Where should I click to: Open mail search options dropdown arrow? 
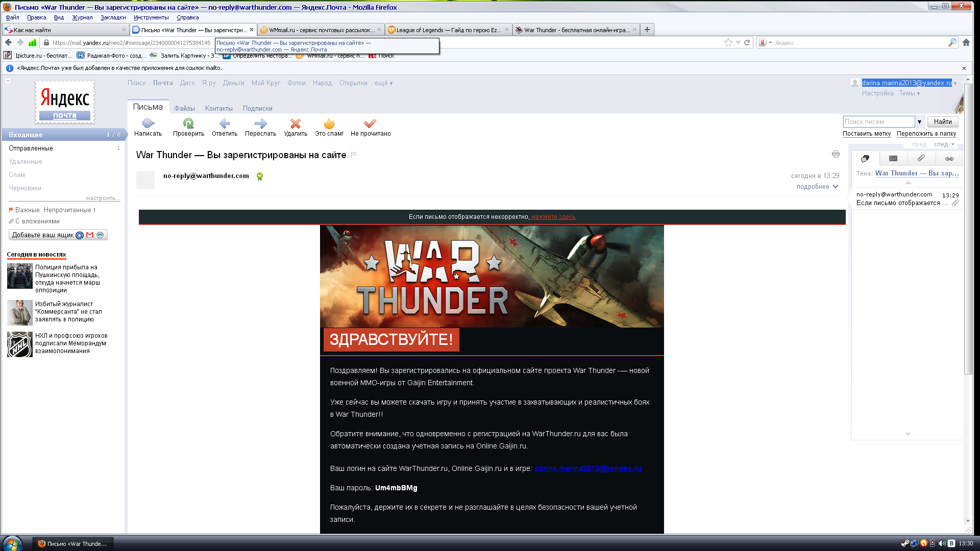920,122
